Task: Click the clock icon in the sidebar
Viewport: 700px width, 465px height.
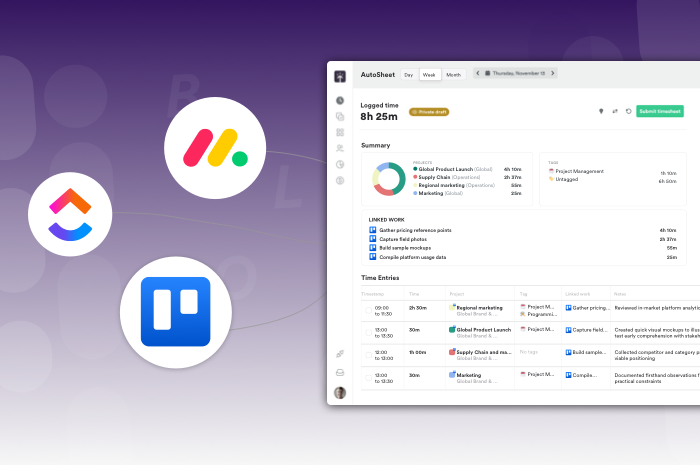Action: coord(340,100)
